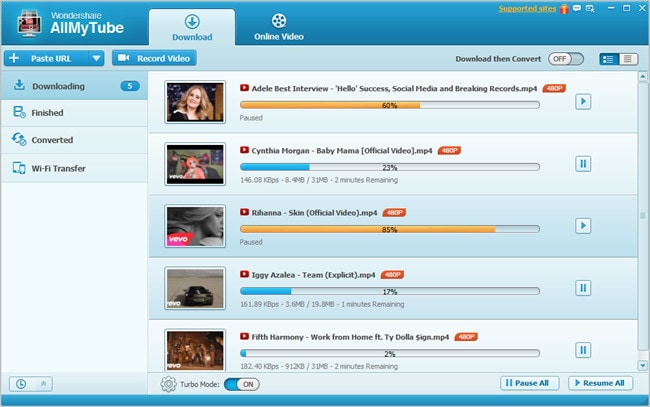Pause the Fifth Harmony download

pos(583,350)
